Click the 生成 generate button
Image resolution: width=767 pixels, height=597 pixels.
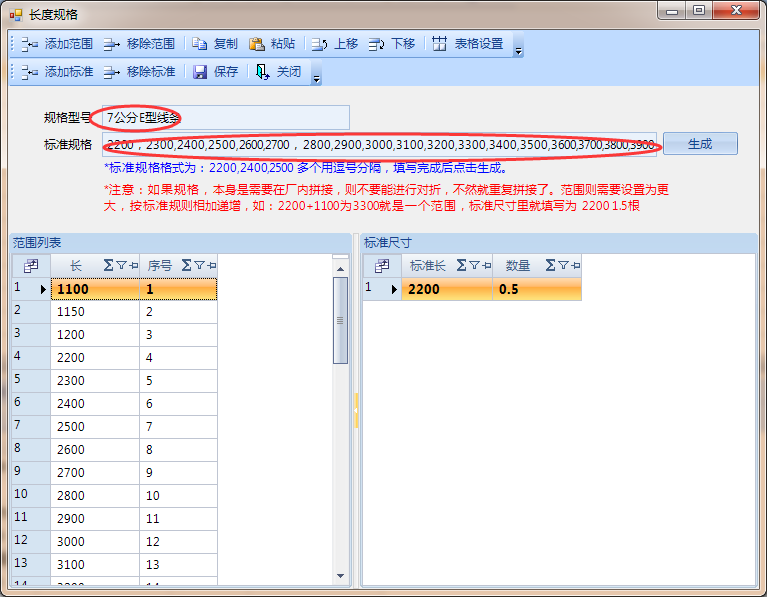tap(700, 144)
